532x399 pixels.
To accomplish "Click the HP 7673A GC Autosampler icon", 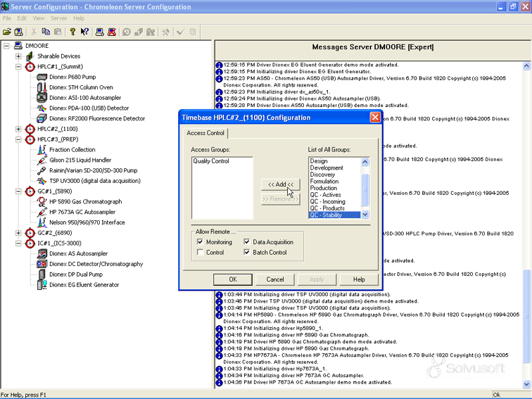I will [x=42, y=212].
